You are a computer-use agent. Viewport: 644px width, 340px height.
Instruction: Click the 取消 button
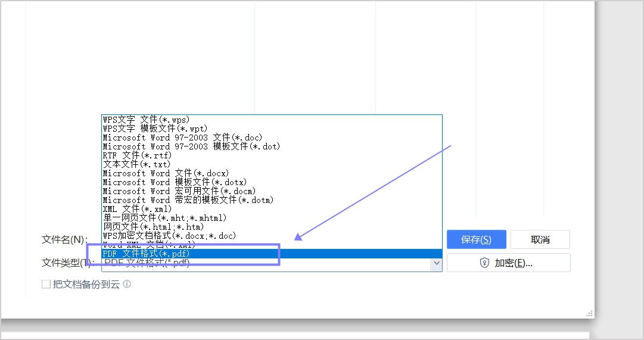[540, 239]
